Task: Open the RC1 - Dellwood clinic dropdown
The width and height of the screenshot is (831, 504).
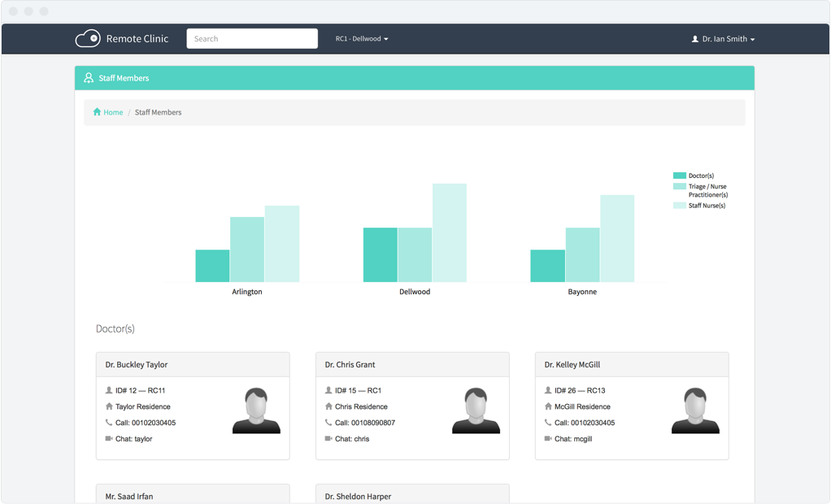Action: tap(362, 39)
